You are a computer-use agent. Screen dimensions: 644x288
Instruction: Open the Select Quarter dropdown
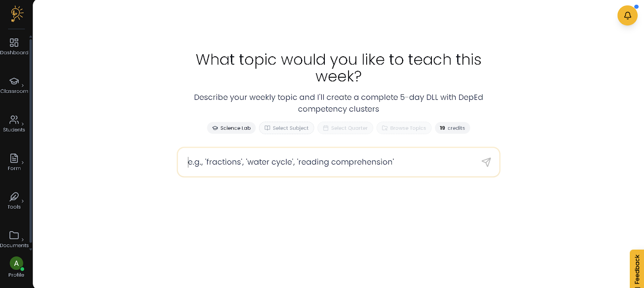345,128
